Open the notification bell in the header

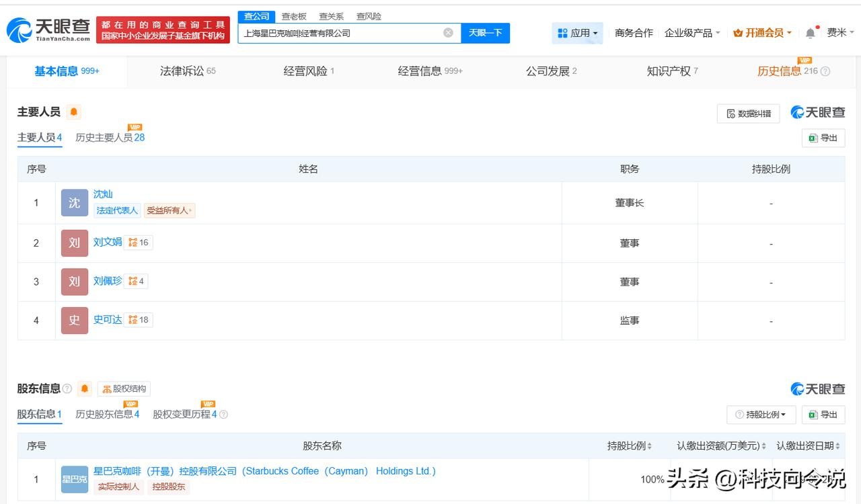coord(811,33)
